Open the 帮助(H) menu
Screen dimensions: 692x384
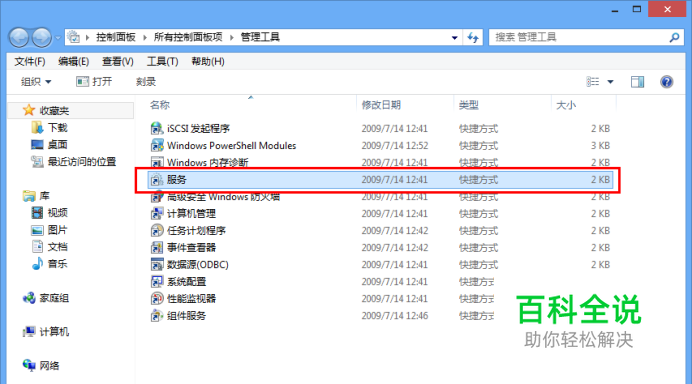click(x=207, y=61)
